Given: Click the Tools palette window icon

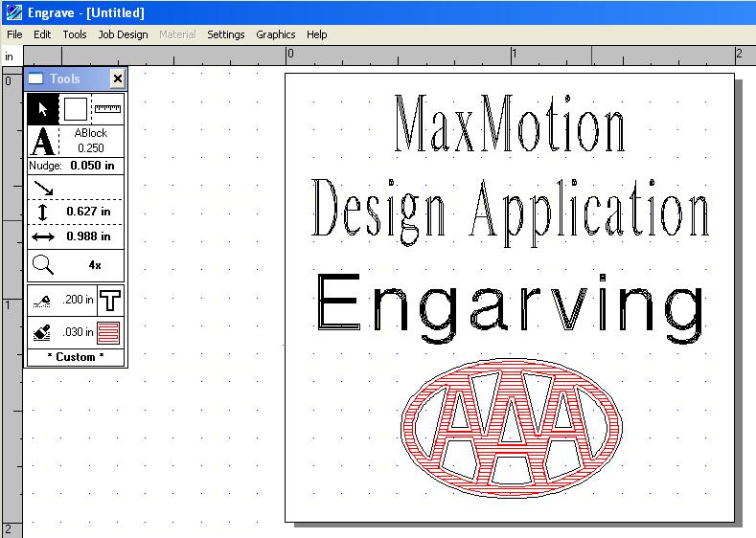Looking at the screenshot, I should point(35,78).
